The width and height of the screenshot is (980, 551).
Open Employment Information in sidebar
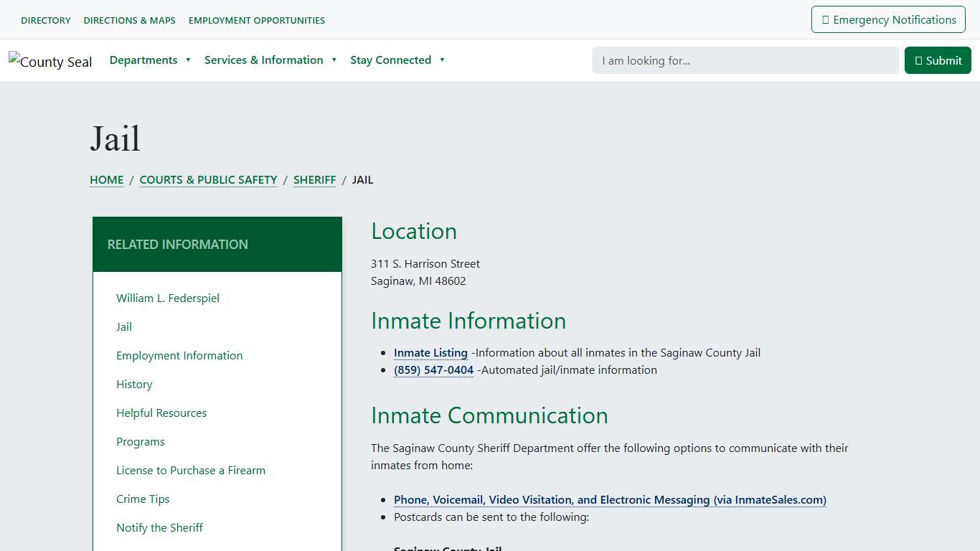coord(179,355)
